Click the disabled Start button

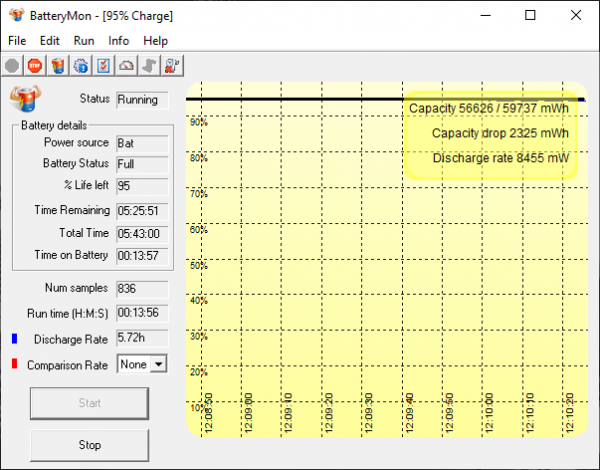point(90,403)
